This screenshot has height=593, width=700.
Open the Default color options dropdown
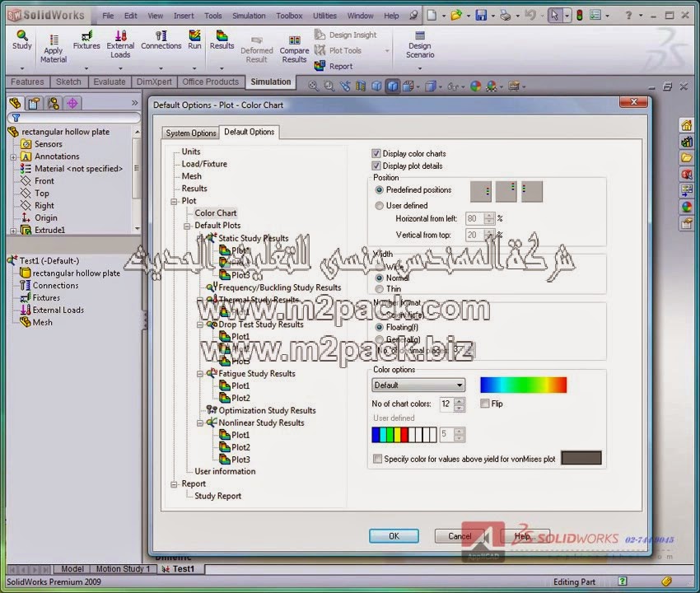tap(418, 385)
